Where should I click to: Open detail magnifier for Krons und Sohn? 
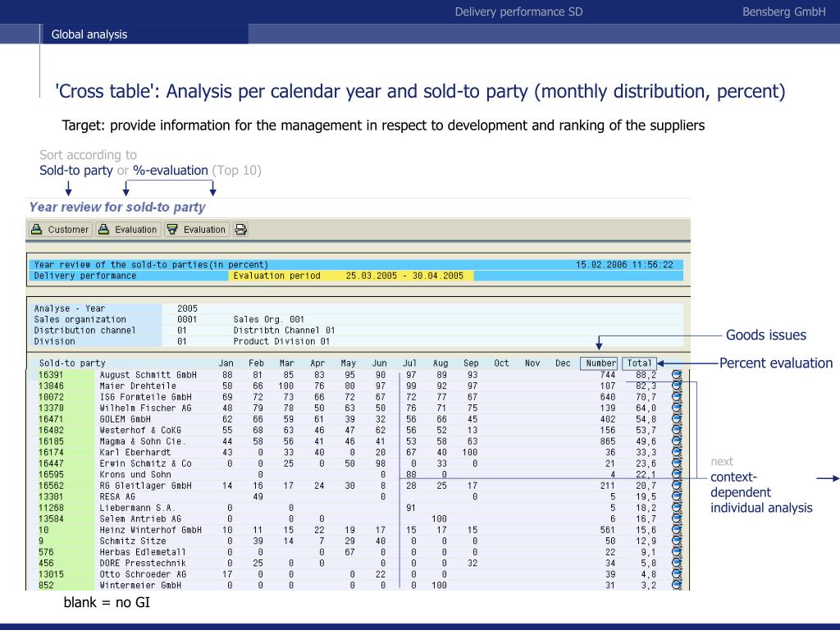[677, 475]
